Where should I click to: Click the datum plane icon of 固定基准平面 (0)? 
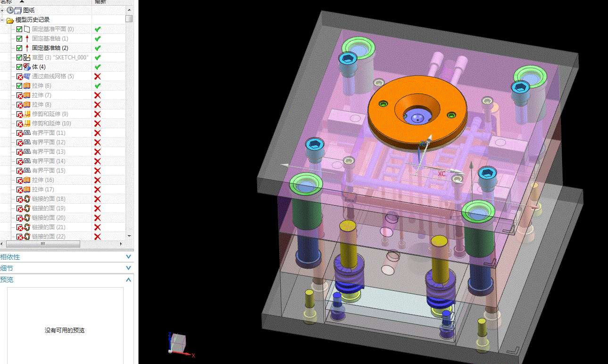(x=27, y=29)
